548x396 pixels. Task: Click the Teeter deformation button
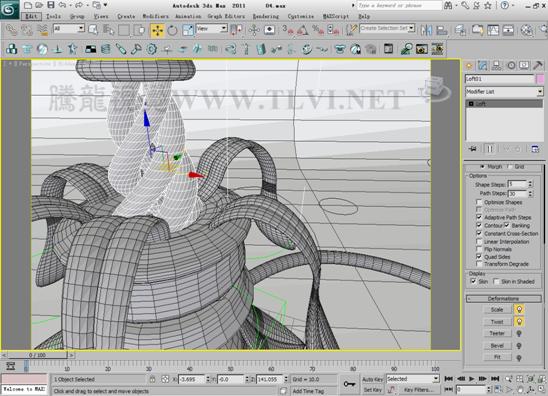click(497, 333)
